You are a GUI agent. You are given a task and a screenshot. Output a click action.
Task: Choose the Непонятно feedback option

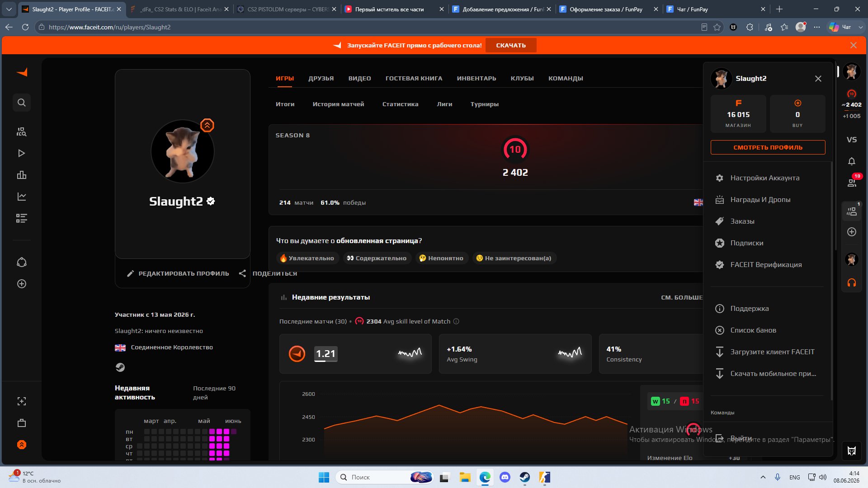(x=441, y=258)
